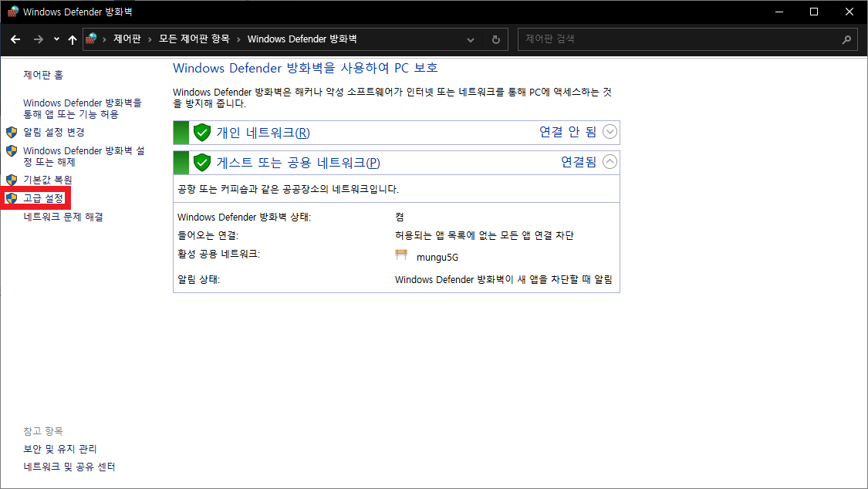868x489 pixels.
Task: Open 제어판 홈 link
Action: tap(43, 75)
